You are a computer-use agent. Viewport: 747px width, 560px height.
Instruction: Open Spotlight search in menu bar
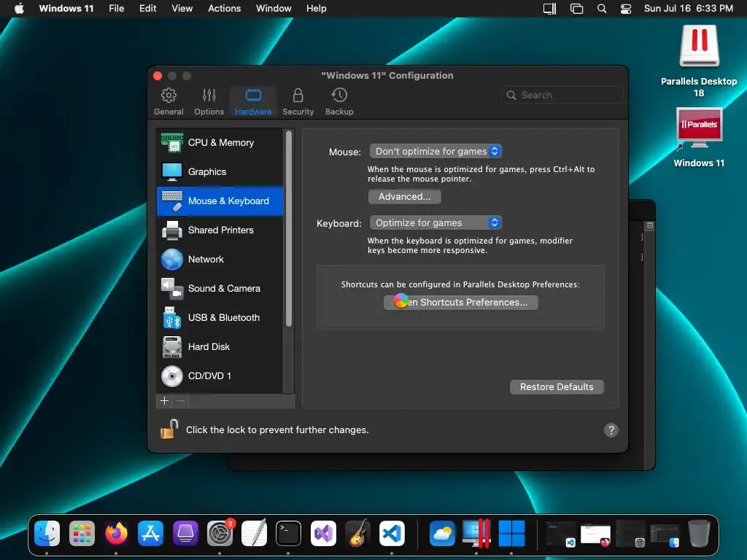(x=602, y=9)
